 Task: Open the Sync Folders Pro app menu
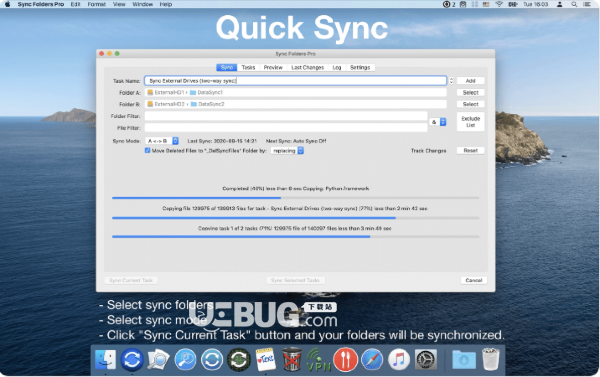[x=41, y=4]
